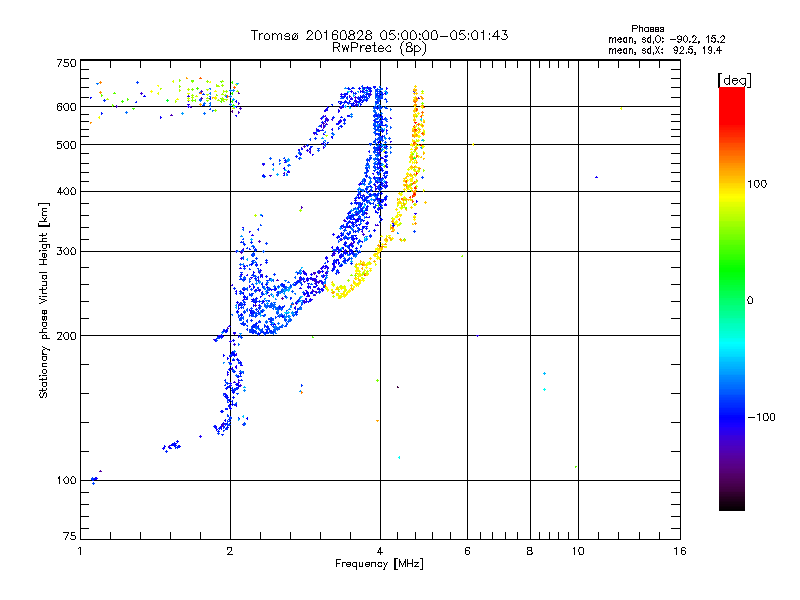Viewport: 800px width, 600px height.
Task: Click the 10 x-axis tick label
Action: [578, 551]
